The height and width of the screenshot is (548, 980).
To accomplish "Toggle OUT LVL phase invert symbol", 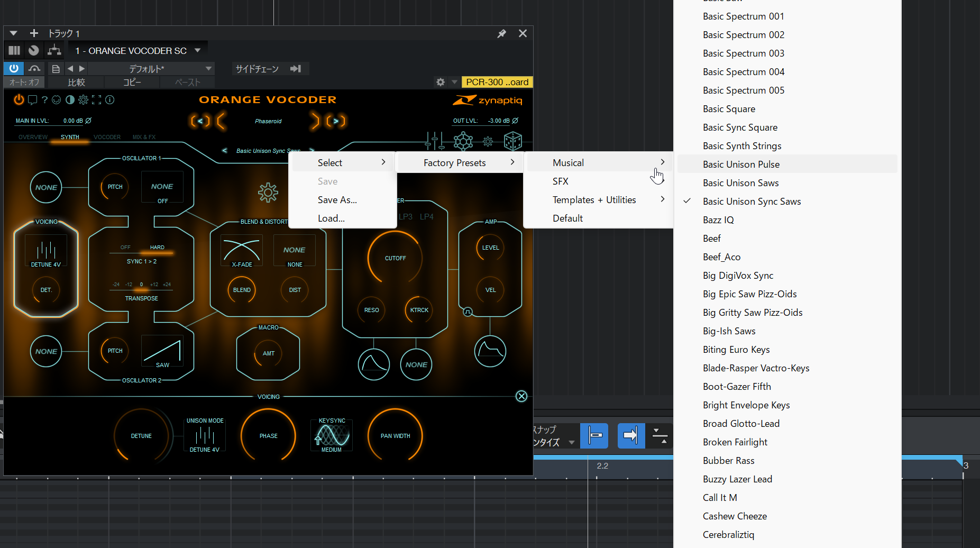I will coord(515,121).
